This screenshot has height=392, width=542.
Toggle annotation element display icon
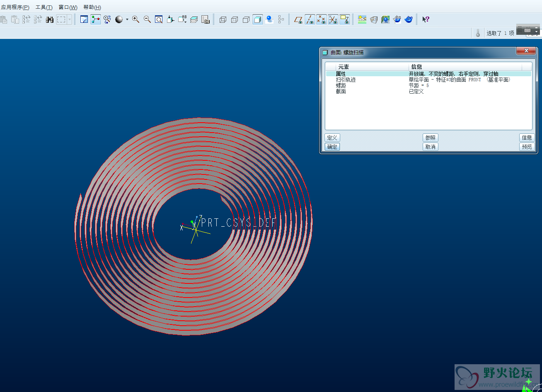[x=345, y=19]
